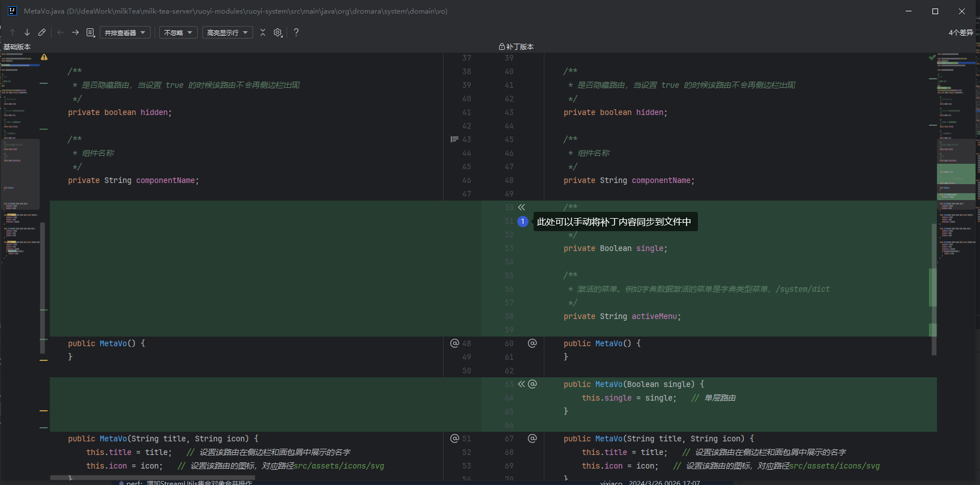Apply the line 63 constructor change with chevrons
This screenshot has width=980, height=485.
(522, 384)
